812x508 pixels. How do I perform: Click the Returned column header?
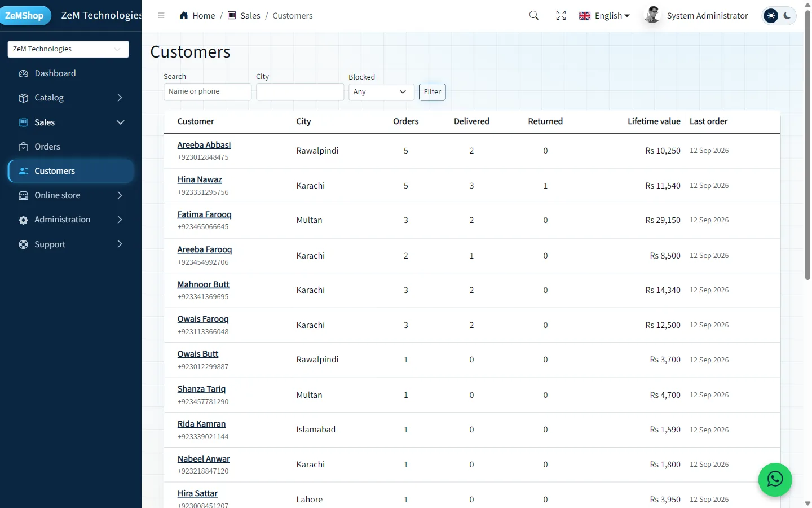tap(545, 121)
